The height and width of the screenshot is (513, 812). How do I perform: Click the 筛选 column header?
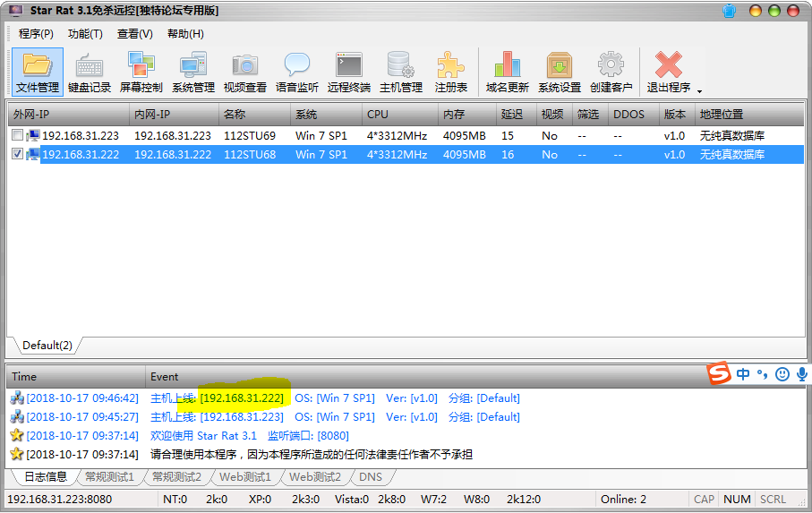coord(589,115)
